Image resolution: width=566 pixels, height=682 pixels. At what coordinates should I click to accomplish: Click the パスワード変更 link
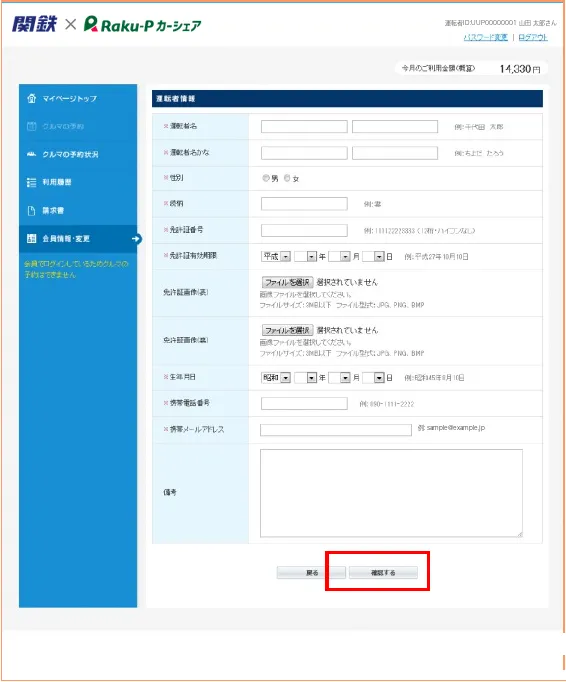[x=486, y=37]
